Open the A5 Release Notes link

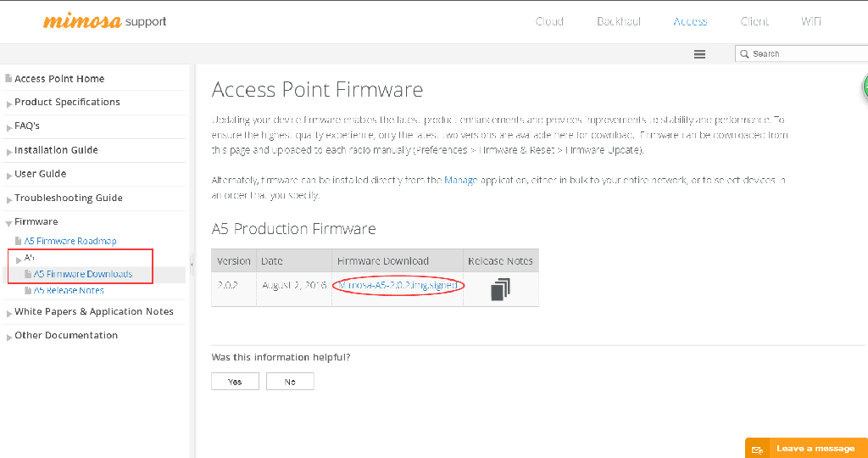tap(69, 291)
